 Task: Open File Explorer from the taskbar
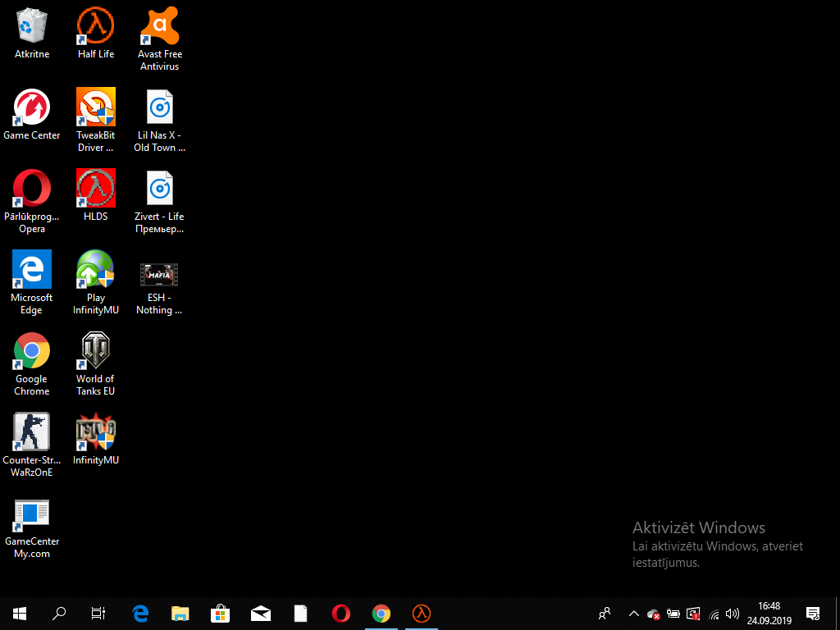[180, 614]
